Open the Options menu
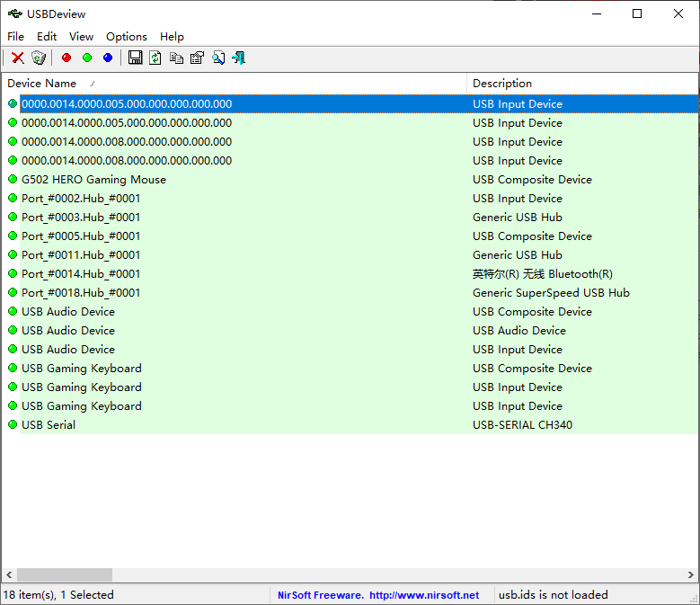The height and width of the screenshot is (605, 700). pos(127,37)
